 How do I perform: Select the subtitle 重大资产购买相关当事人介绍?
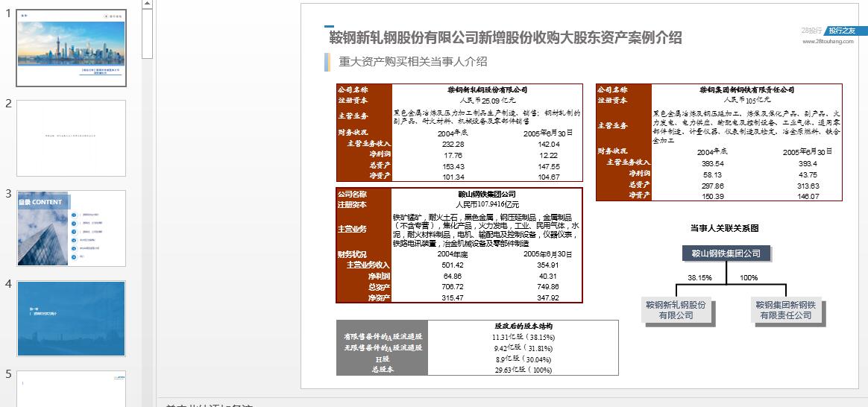coord(413,61)
